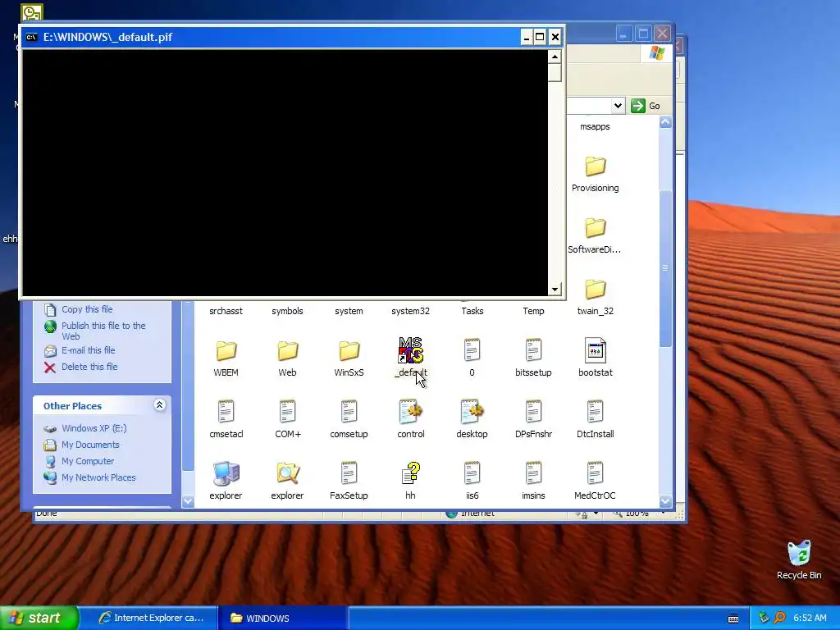Select the _default MS-DOS shortcut icon
The height and width of the screenshot is (630, 840).
[410, 350]
